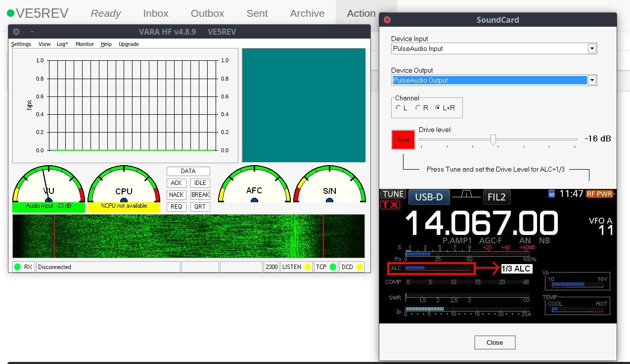Click the green TCP indicator light
This screenshot has height=364, width=630.
(x=333, y=267)
